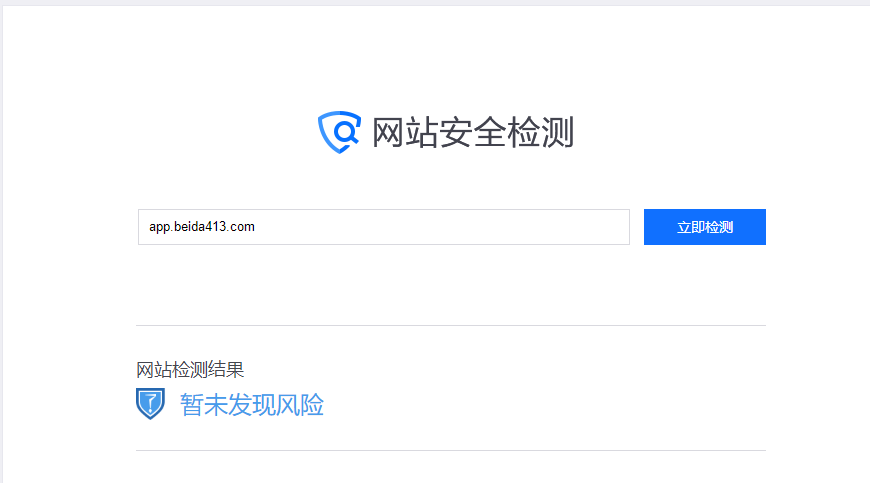The height and width of the screenshot is (483, 870).
Task: Click the 暂未发现风险 result text
Action: click(x=251, y=405)
